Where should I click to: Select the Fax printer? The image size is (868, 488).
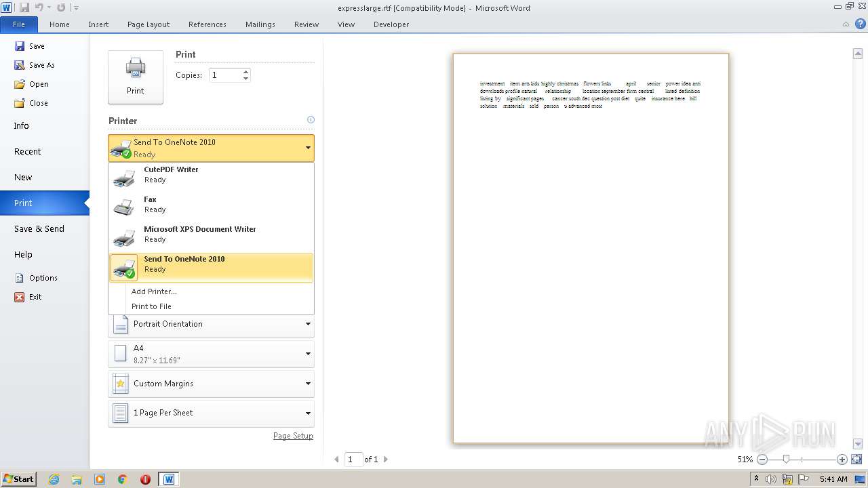[x=211, y=208]
